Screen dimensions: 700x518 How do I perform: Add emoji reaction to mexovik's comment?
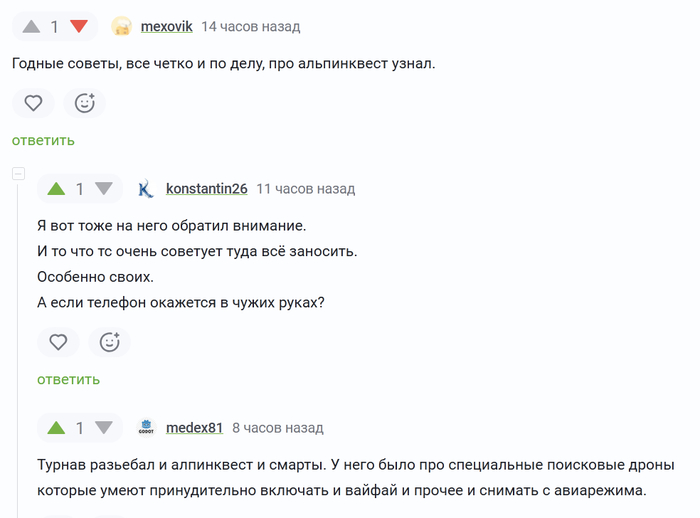(x=85, y=102)
